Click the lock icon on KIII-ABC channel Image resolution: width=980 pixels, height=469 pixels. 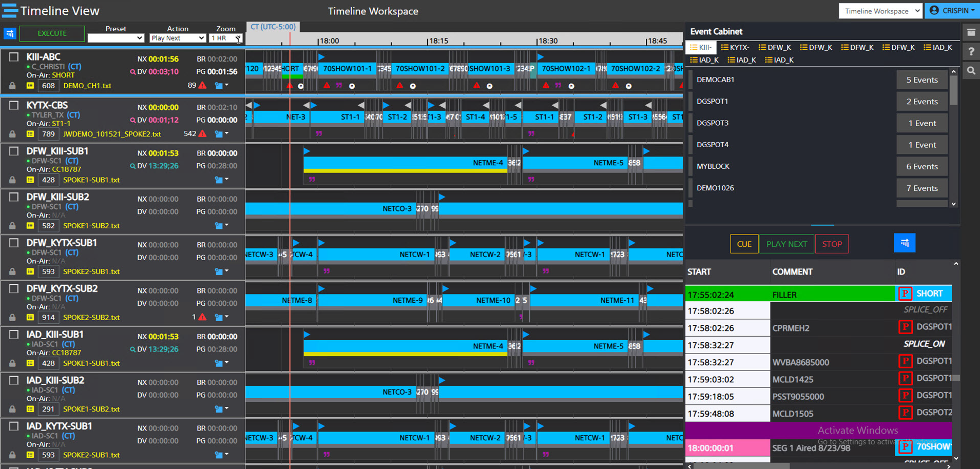coord(12,86)
